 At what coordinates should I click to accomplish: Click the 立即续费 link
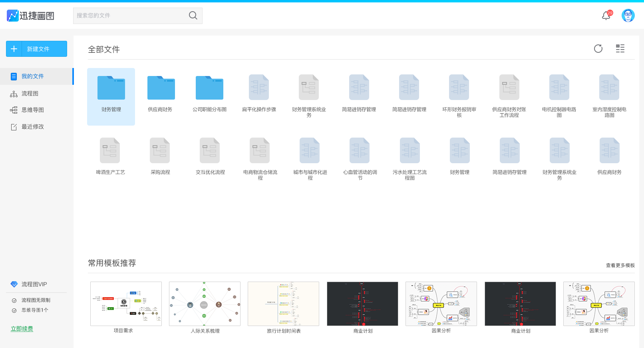(22, 329)
